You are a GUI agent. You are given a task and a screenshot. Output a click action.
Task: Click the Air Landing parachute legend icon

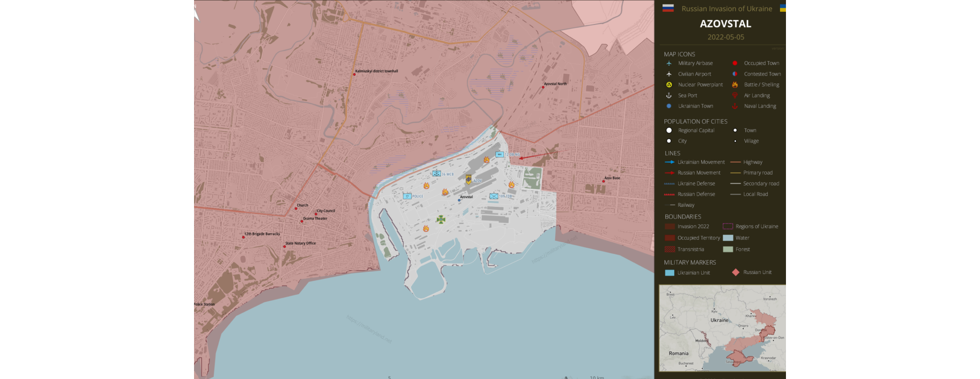(735, 95)
